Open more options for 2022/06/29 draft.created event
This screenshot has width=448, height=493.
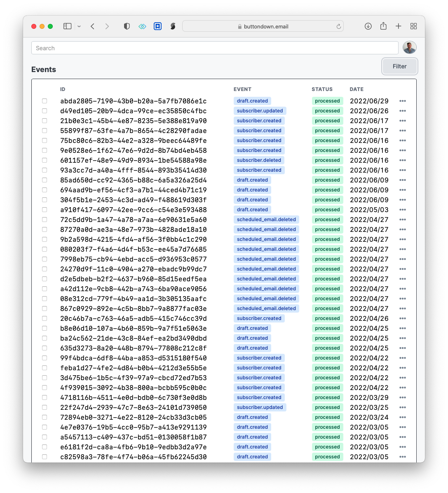403,101
